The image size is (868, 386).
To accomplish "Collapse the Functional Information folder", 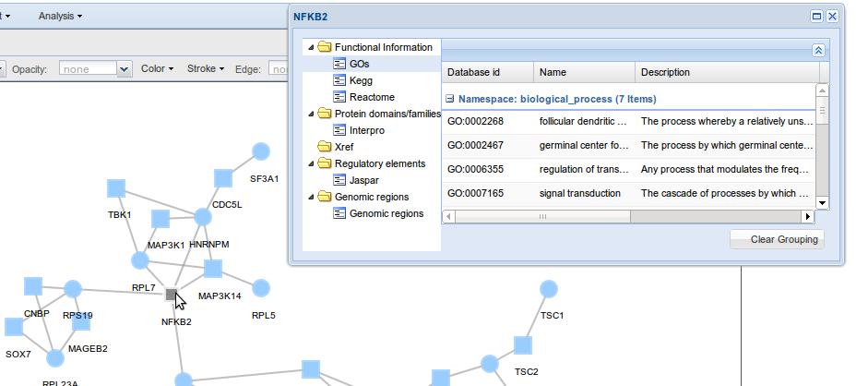I will (310, 47).
